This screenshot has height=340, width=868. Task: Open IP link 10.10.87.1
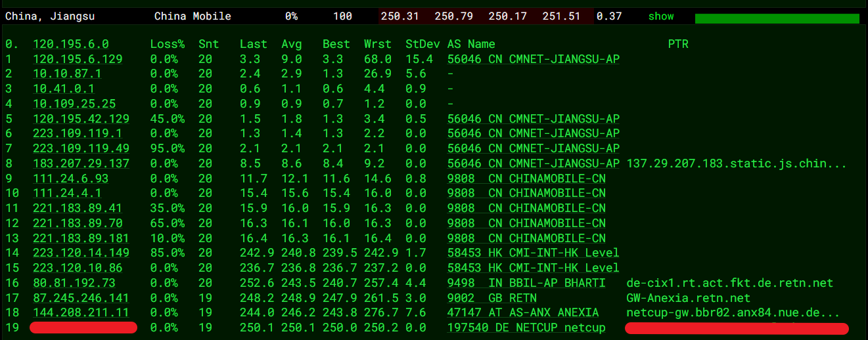(67, 74)
